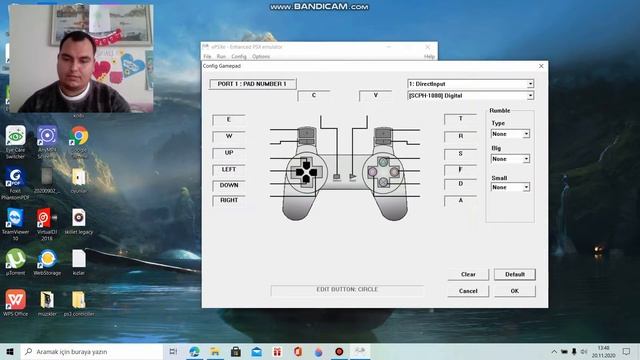Switch to Bandicam recorder on taskbar

[339, 351]
